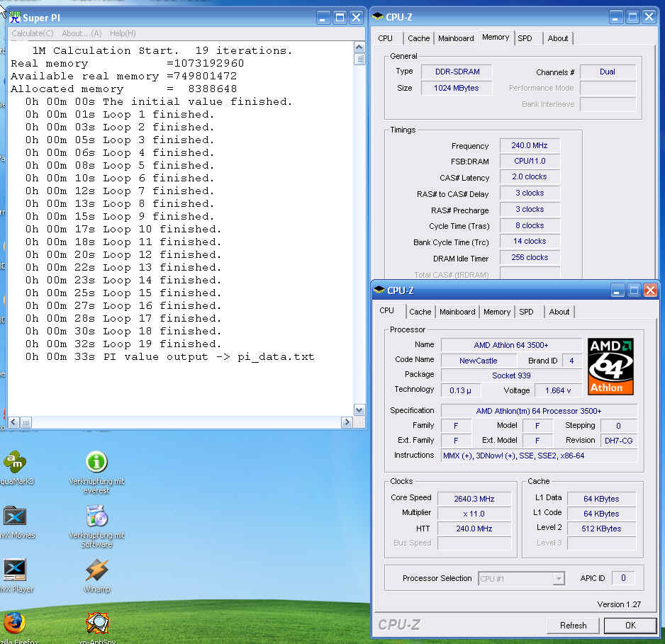Open About tab in lower CPU-Z window
665x644 pixels.
pos(559,312)
